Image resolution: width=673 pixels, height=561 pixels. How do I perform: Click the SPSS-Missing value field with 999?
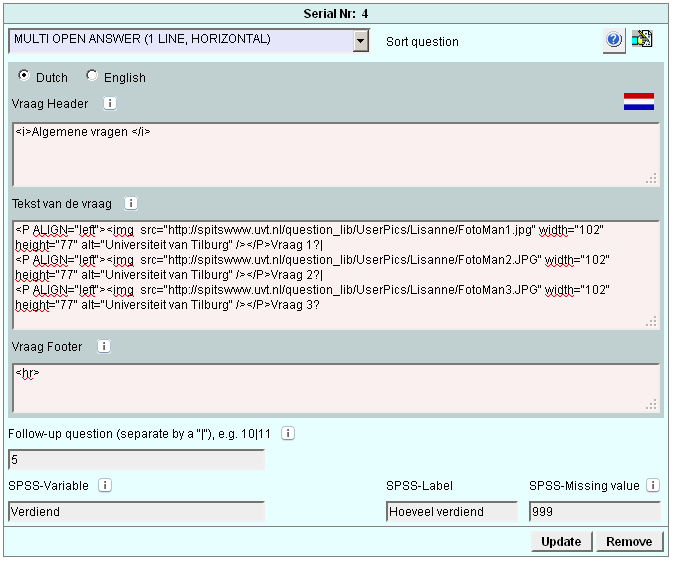[x=594, y=511]
